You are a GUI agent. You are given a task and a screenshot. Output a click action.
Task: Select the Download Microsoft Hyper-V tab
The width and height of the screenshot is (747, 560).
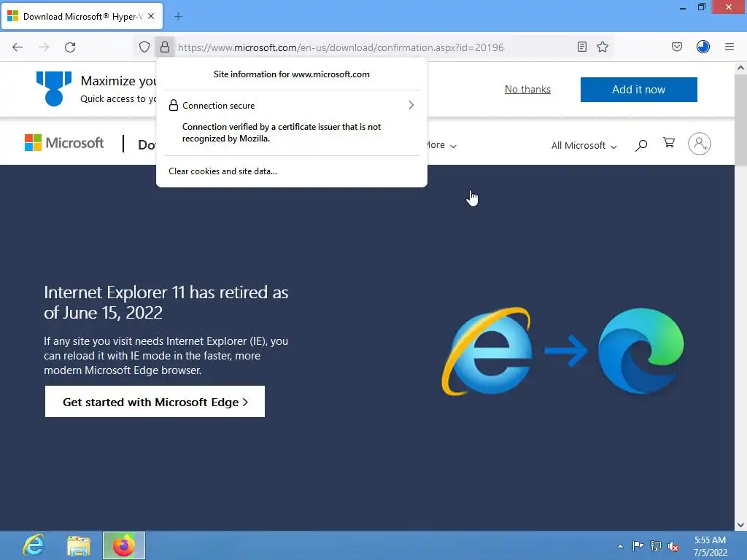(x=82, y=17)
